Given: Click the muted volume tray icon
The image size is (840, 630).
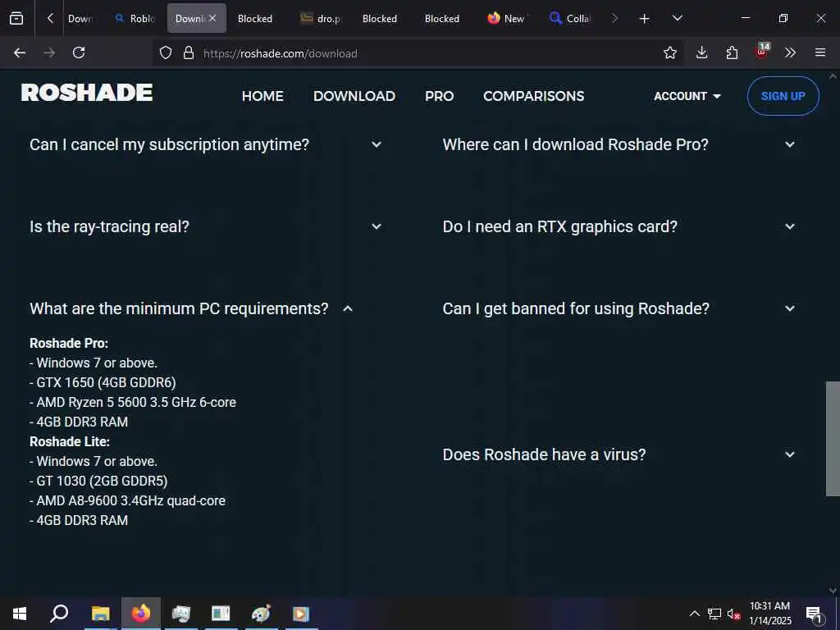Looking at the screenshot, I should coord(733,614).
